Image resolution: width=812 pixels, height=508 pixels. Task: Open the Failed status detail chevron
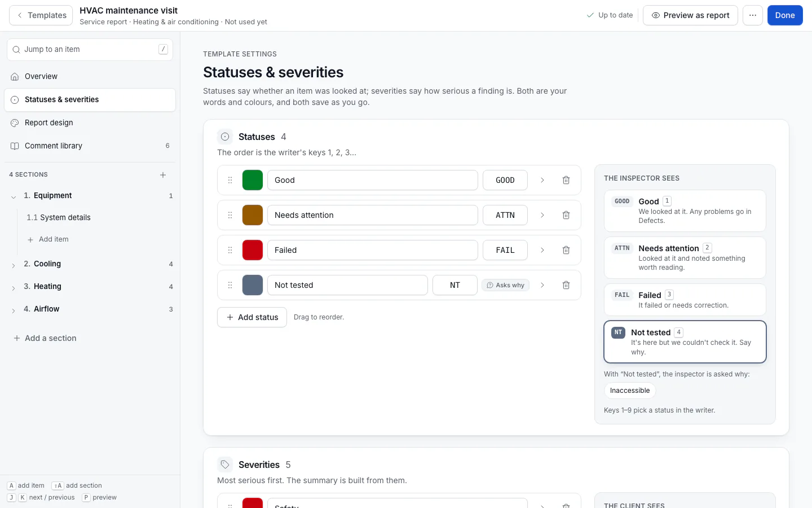(x=542, y=250)
